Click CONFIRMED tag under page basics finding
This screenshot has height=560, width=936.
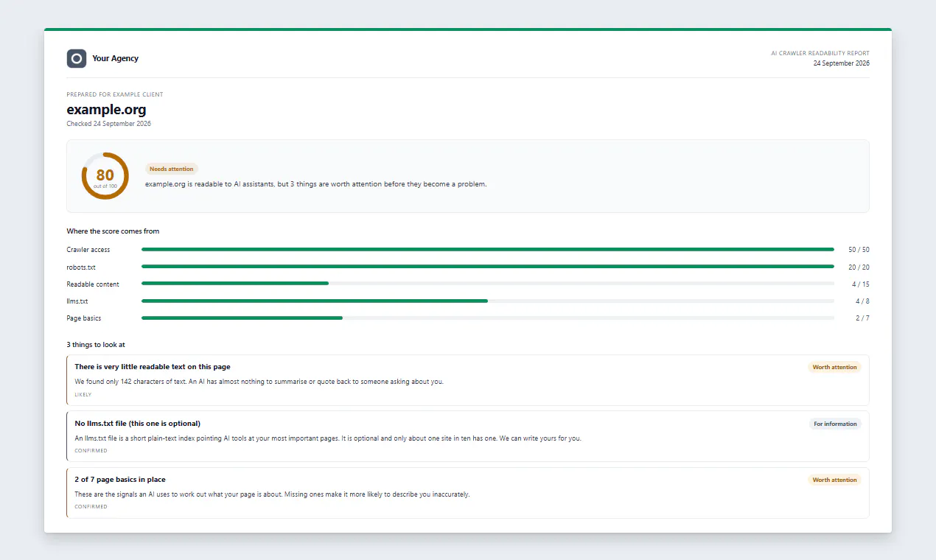pyautogui.click(x=91, y=507)
